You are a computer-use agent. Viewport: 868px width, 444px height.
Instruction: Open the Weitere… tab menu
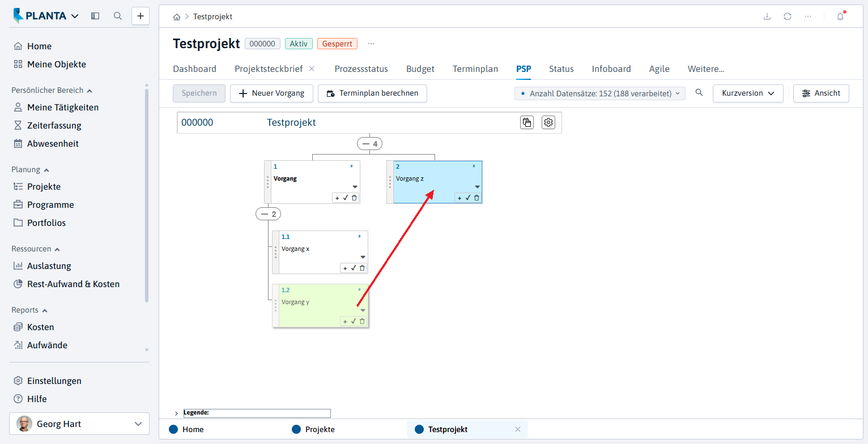click(x=706, y=69)
